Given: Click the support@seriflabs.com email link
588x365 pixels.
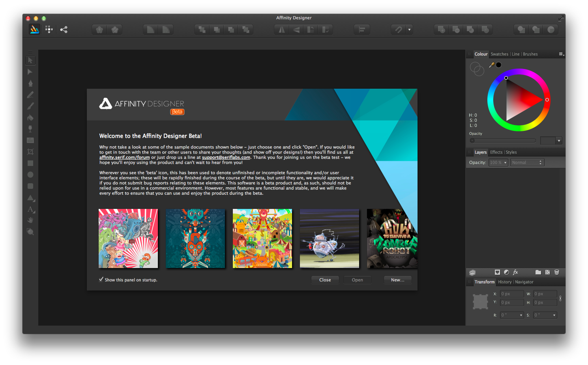Looking at the screenshot, I should [226, 157].
